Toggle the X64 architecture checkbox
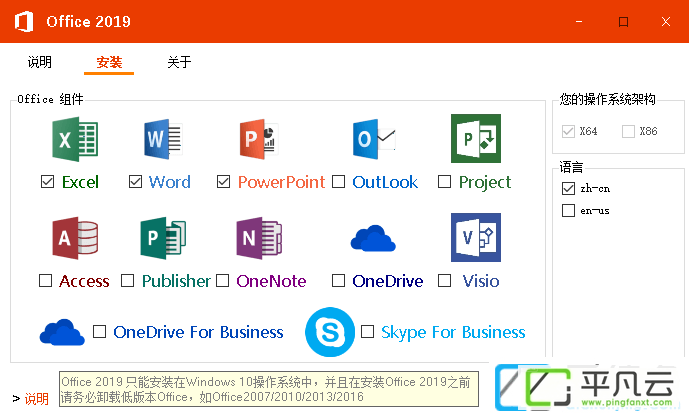This screenshot has height=417, width=689. pos(568,131)
